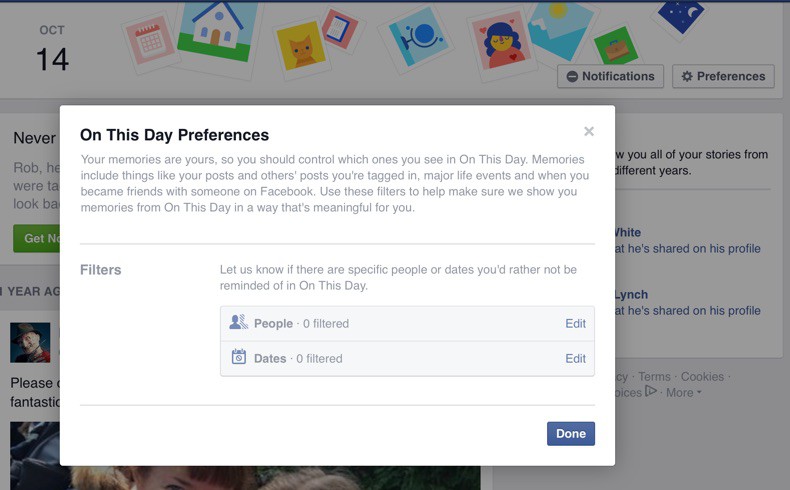790x490 pixels.
Task: Open the Terms footer link
Action: (654, 377)
